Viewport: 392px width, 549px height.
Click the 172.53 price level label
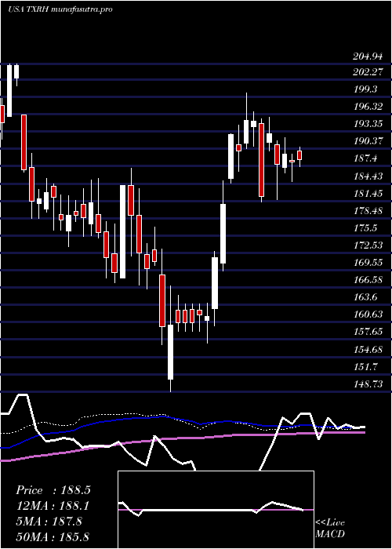point(367,245)
